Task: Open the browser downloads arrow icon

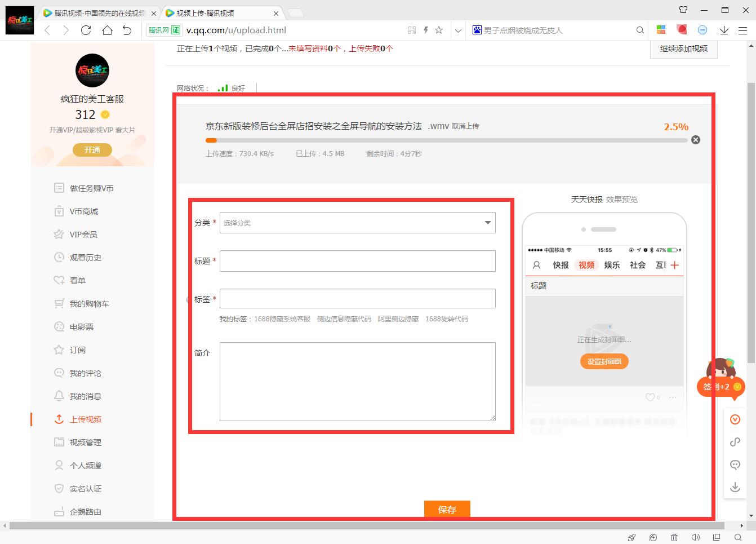Action: [724, 30]
